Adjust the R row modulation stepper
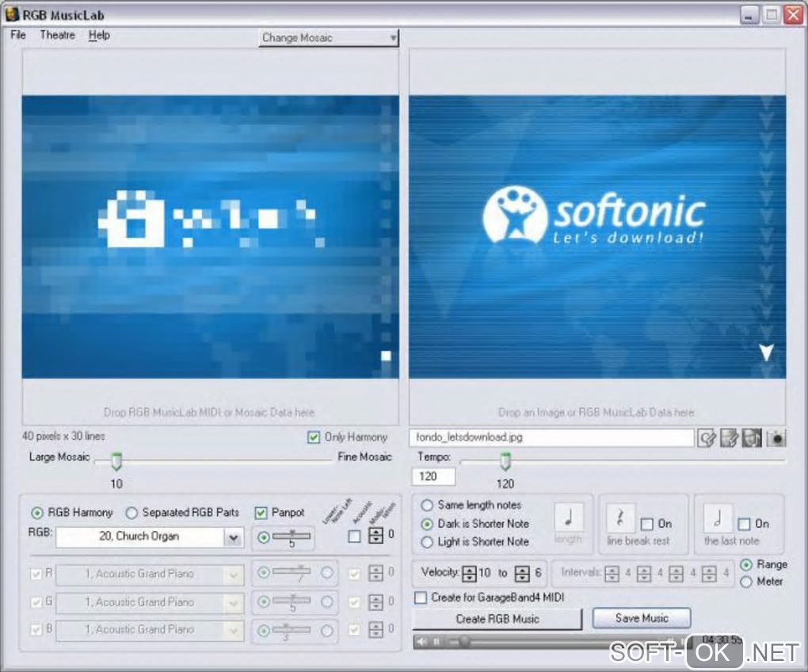Viewport: 808px width, 672px height. pyautogui.click(x=375, y=573)
